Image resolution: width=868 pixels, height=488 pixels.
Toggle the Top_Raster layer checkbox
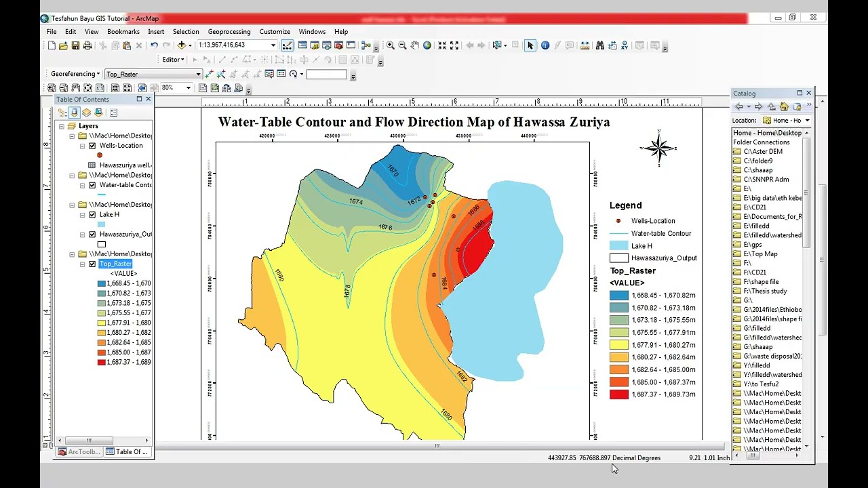pyautogui.click(x=92, y=264)
